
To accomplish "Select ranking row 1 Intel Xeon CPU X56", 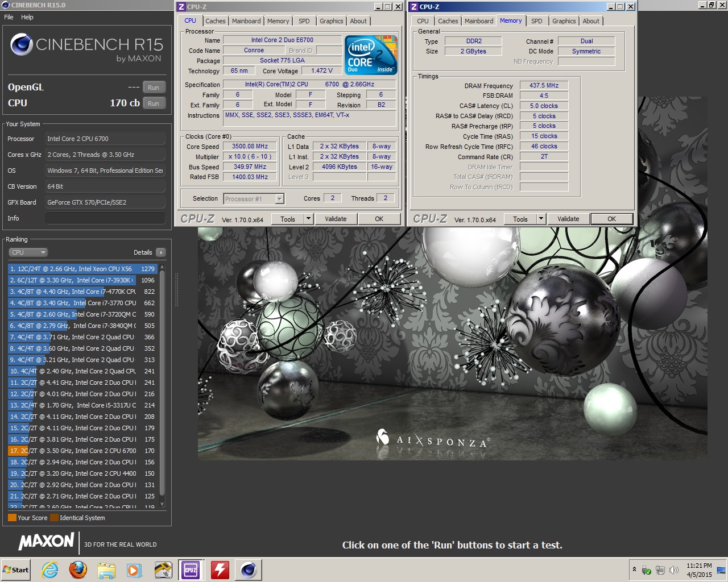I will tap(82, 269).
